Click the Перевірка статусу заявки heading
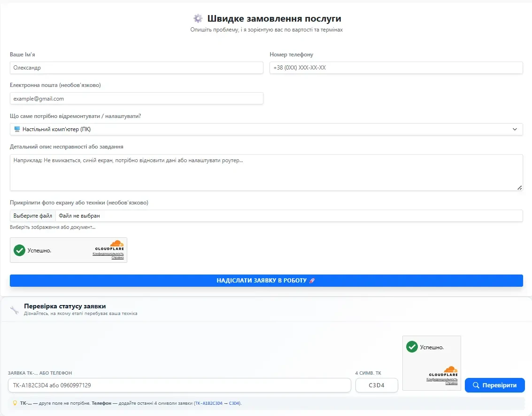 (x=65, y=306)
